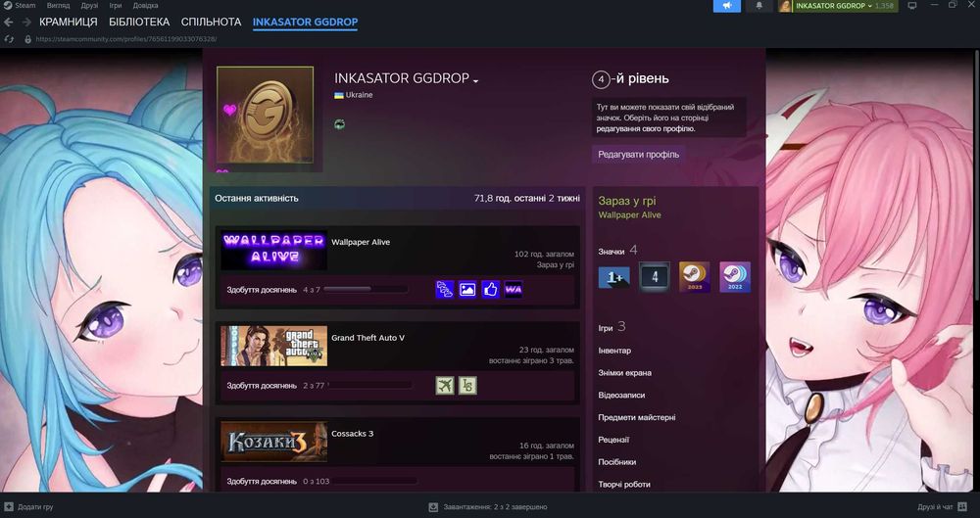Open Grand Theft Auto V title link

coord(368,338)
